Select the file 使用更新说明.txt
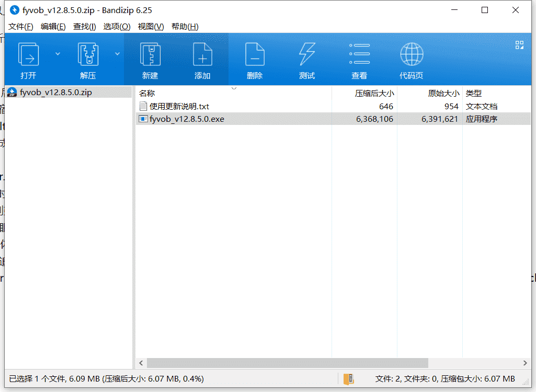 (179, 106)
